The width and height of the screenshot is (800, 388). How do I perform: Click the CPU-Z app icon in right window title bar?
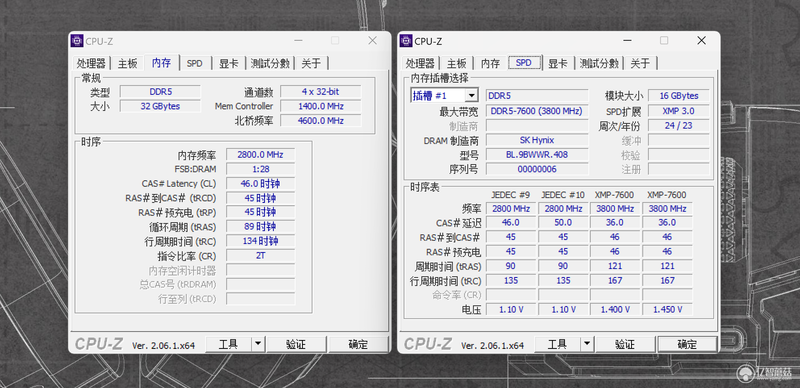tap(406, 41)
